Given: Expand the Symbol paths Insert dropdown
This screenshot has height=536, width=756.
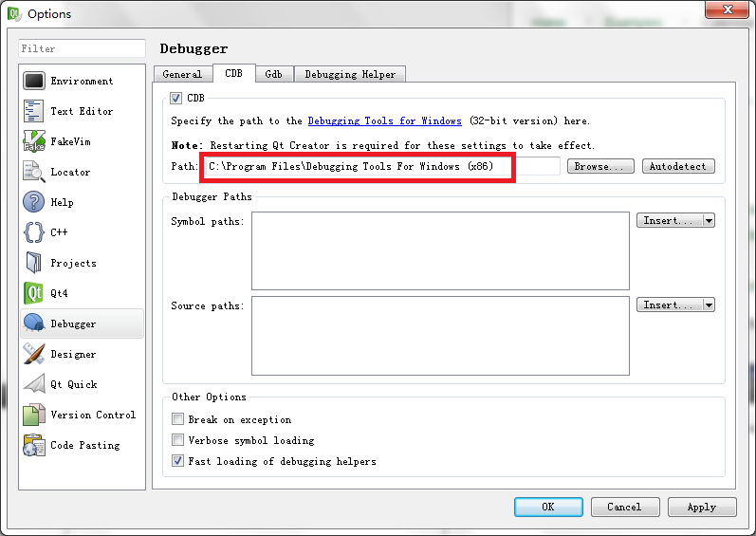Looking at the screenshot, I should coord(709,220).
